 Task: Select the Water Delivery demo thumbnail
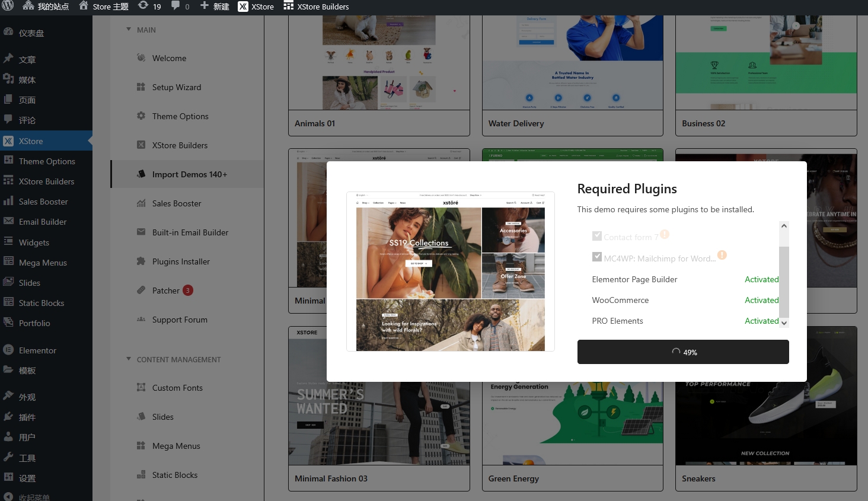tap(573, 62)
